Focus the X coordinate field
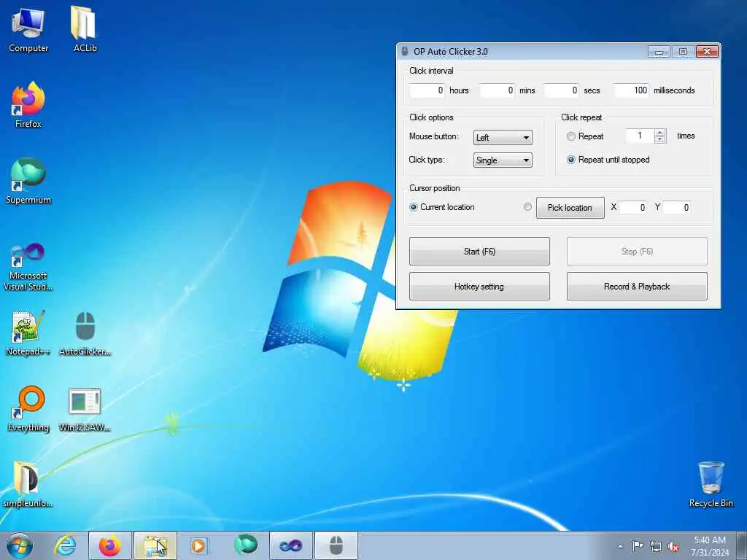 pyautogui.click(x=633, y=208)
